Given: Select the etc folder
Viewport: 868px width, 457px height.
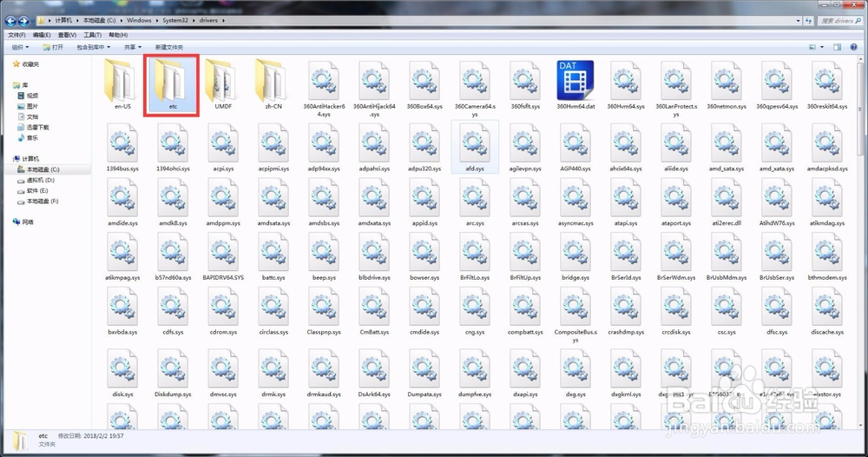Looking at the screenshot, I should click(x=173, y=84).
